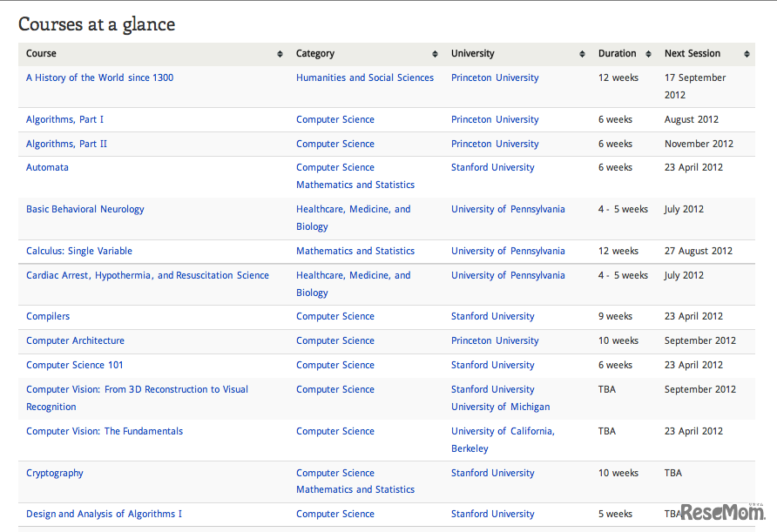The image size is (777, 532).
Task: Go to the Automata course page
Action: 47,167
